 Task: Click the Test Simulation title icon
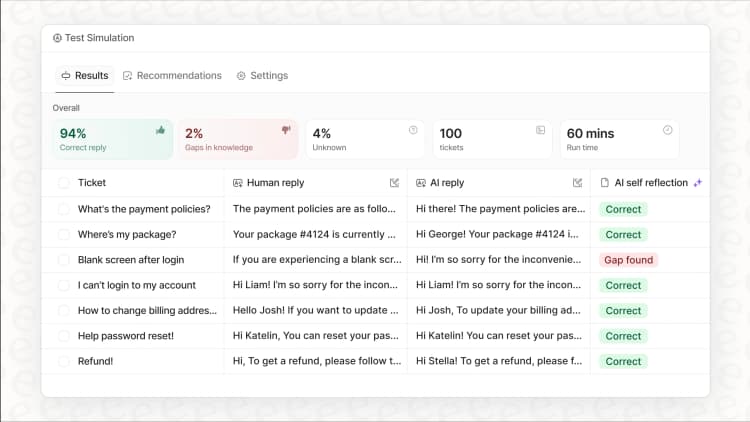57,38
